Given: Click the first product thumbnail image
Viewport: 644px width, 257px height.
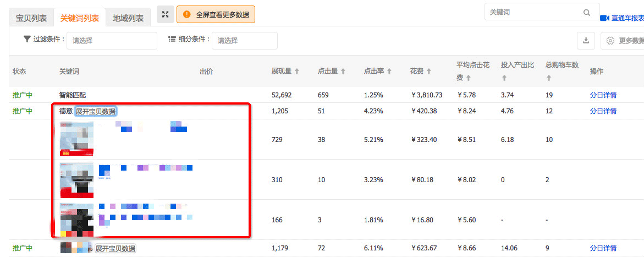Looking at the screenshot, I should 76,139.
